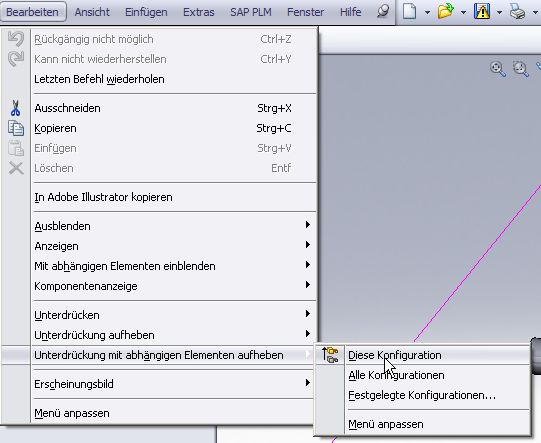Click the menu pin icon

(x=383, y=11)
